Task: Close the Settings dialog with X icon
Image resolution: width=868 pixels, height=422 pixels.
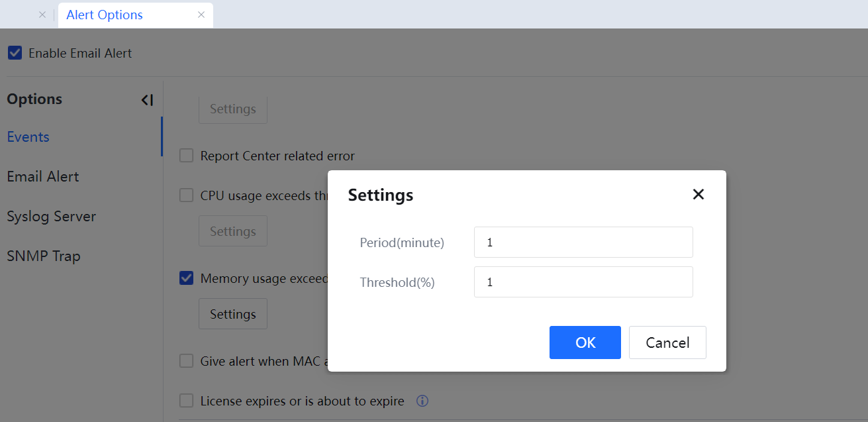Action: [x=698, y=195]
